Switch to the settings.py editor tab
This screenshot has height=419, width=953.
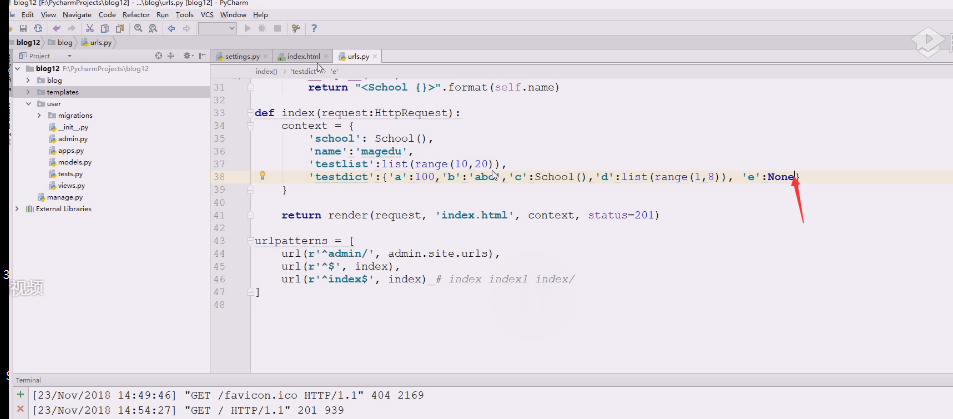click(242, 57)
